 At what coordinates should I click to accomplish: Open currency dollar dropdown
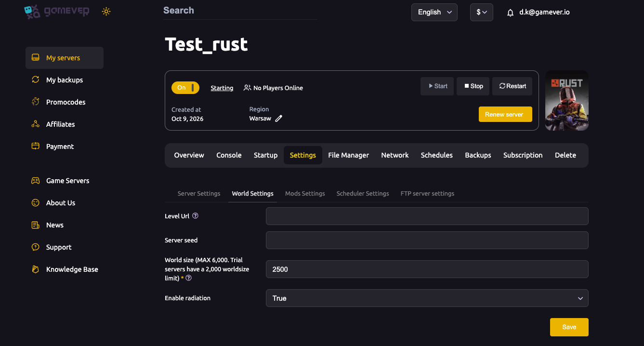point(482,12)
